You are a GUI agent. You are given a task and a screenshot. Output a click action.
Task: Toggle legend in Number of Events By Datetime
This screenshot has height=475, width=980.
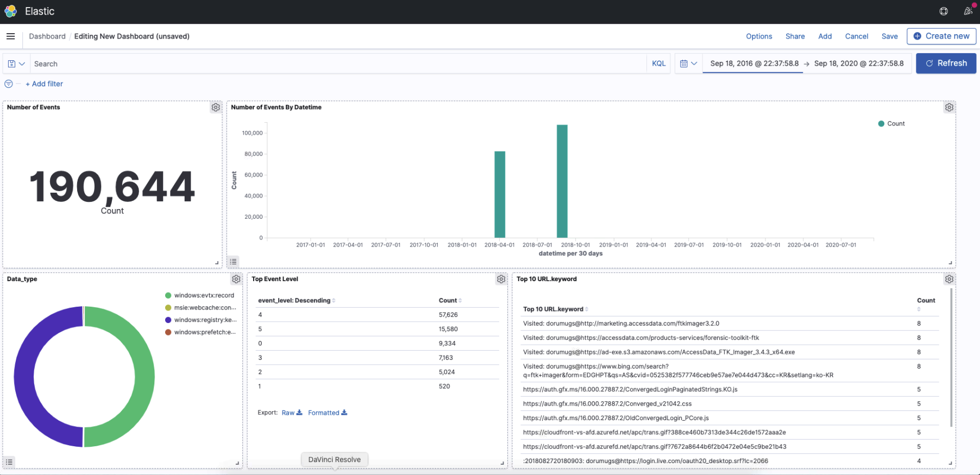click(233, 262)
